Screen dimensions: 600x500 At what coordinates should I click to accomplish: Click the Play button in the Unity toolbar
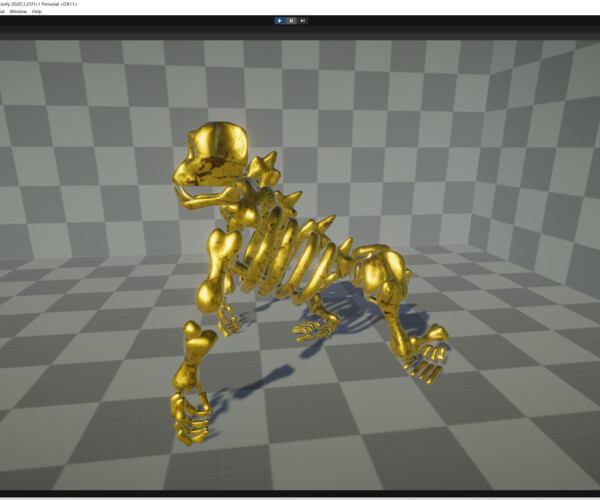pyautogui.click(x=280, y=21)
